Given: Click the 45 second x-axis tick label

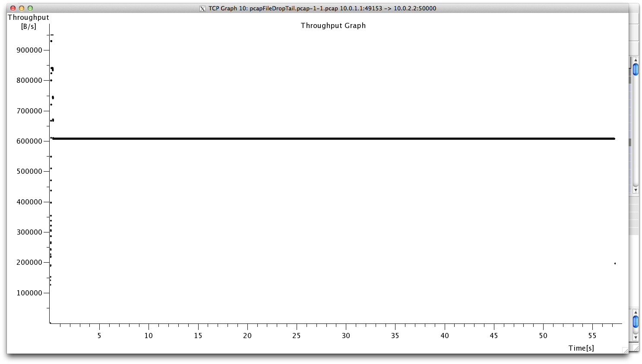Looking at the screenshot, I should point(494,336).
